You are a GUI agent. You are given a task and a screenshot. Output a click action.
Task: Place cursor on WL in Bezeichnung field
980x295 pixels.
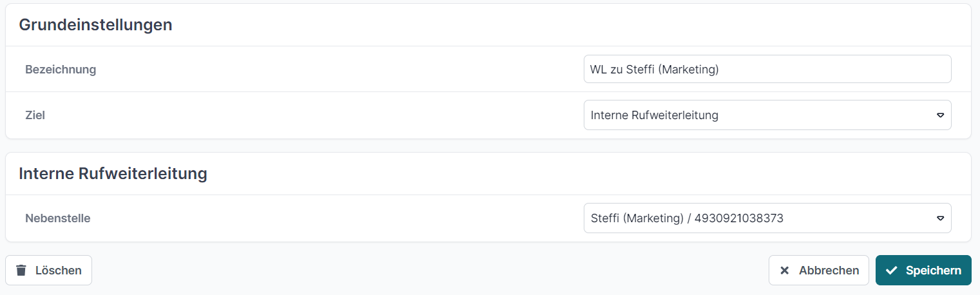598,70
